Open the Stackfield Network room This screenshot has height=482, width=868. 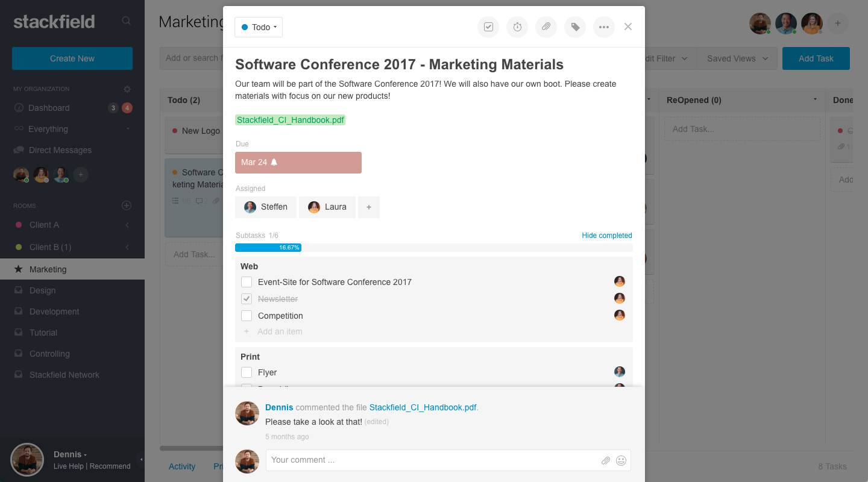64,375
